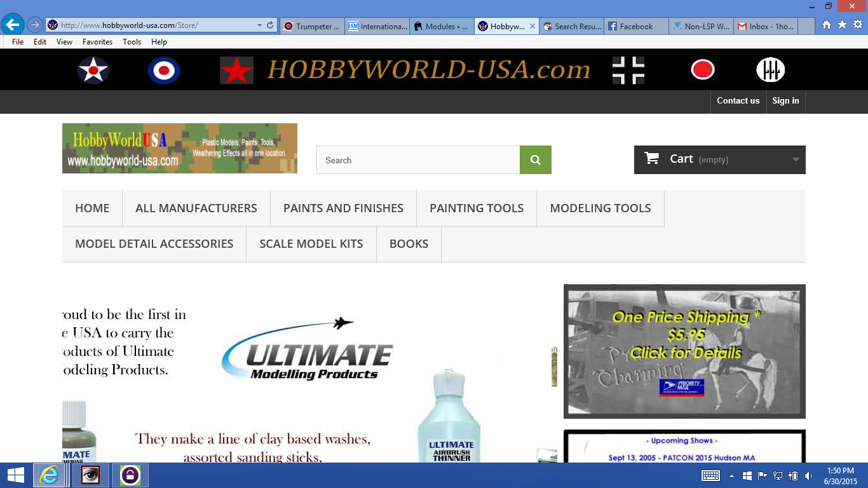Screen dimensions: 868x488
Task: Click the battery power tray icon
Action: pyautogui.click(x=793, y=475)
